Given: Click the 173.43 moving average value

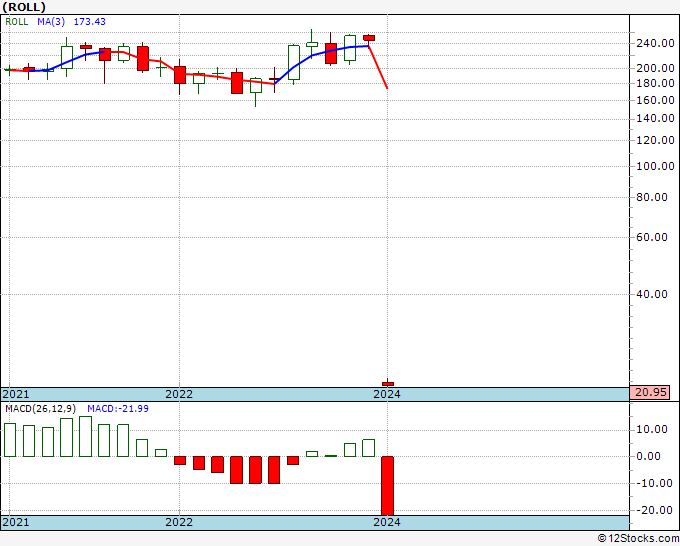Looking at the screenshot, I should (x=89, y=22).
